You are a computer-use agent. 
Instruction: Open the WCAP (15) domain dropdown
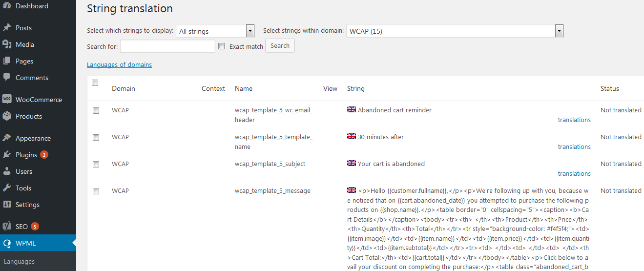pos(455,31)
